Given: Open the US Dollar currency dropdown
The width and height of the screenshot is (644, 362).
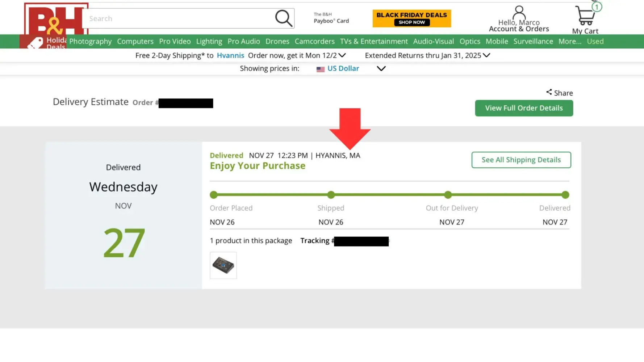Looking at the screenshot, I should click(x=381, y=69).
